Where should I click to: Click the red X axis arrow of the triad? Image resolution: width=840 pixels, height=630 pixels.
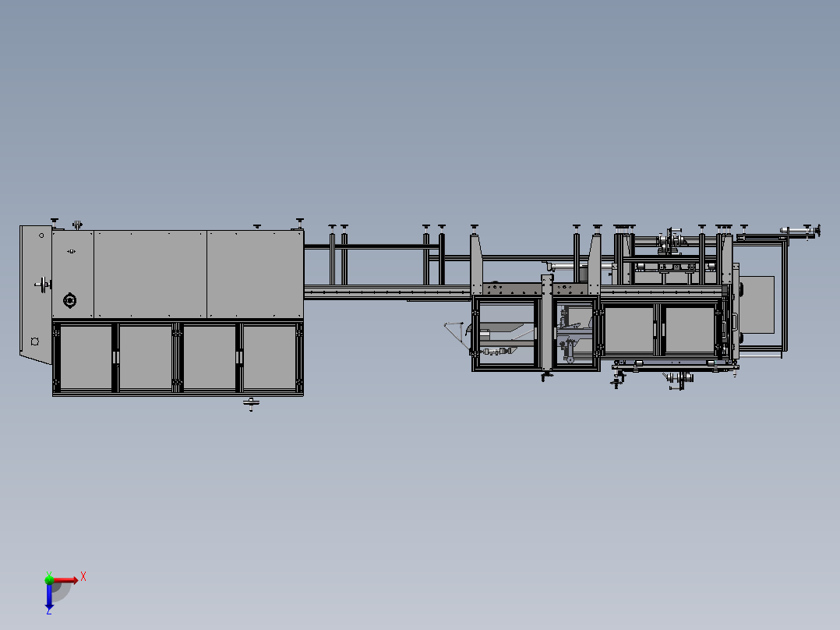(66, 580)
